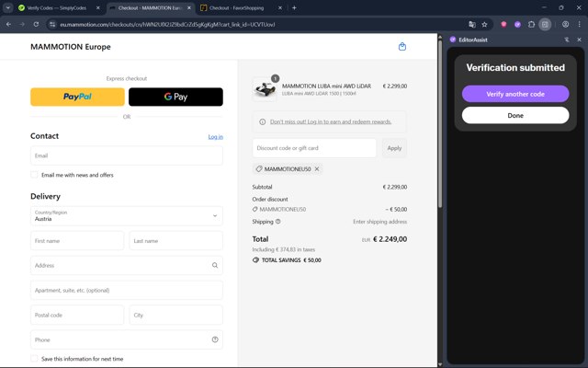Click the City field

(175, 315)
